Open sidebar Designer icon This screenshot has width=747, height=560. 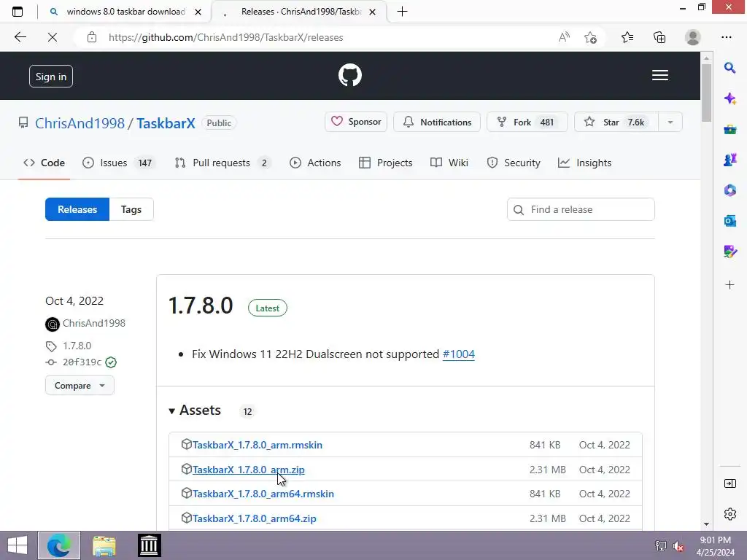[729, 251]
